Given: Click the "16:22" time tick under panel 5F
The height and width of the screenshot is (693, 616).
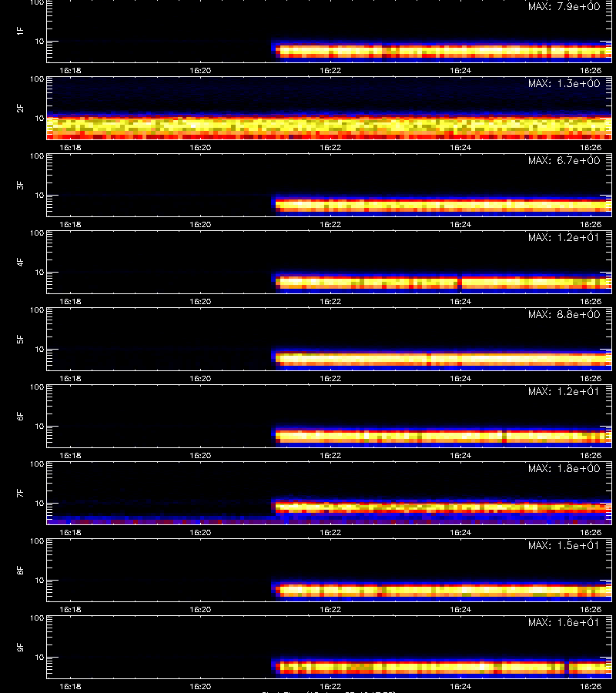Looking at the screenshot, I should pyautogui.click(x=330, y=378).
